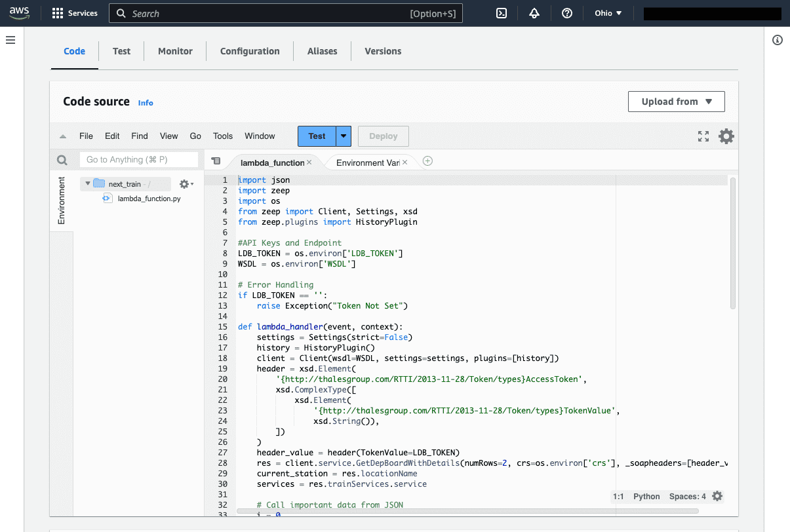Click the Deploy button
The height and width of the screenshot is (532, 790).
[384, 136]
